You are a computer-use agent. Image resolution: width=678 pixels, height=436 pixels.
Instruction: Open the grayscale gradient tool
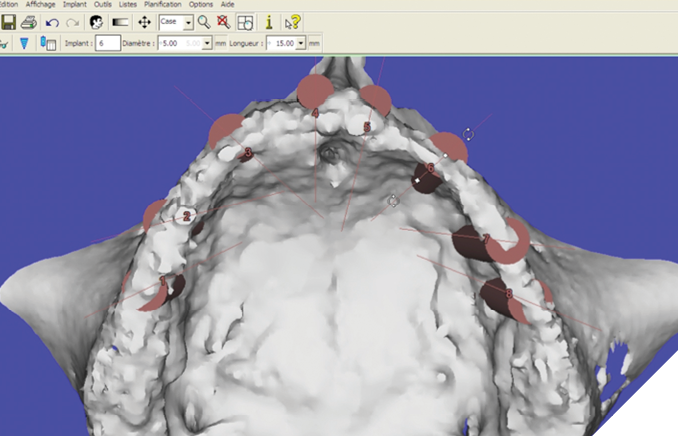120,22
